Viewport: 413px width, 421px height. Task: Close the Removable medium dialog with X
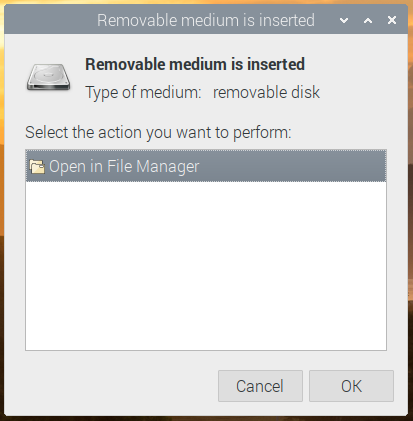click(x=392, y=20)
